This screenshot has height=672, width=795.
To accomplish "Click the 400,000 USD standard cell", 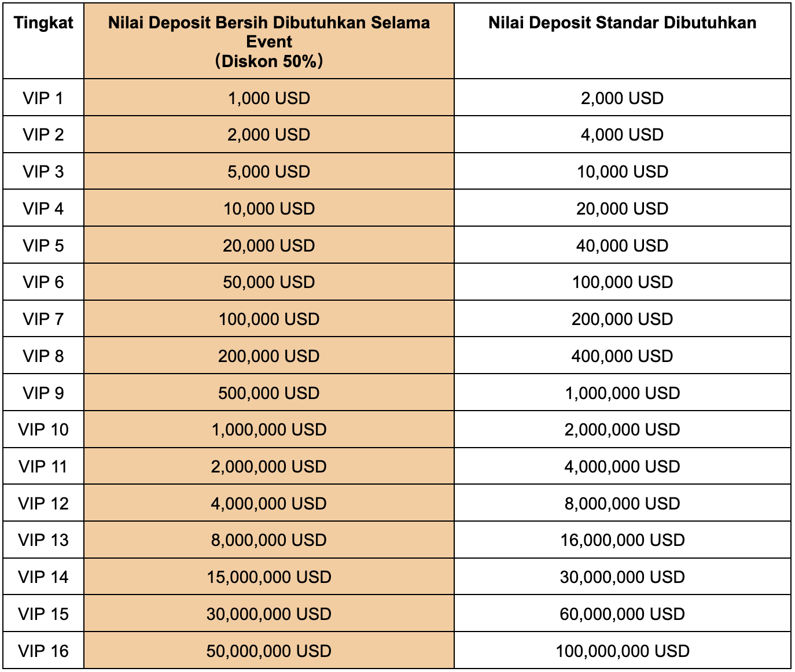I will pyautogui.click(x=622, y=356).
